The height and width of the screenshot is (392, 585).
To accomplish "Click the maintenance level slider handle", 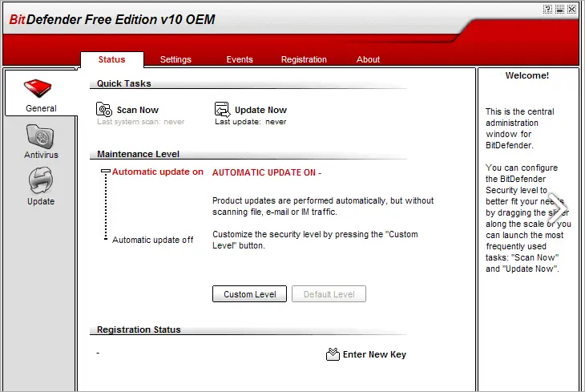I will [106, 171].
